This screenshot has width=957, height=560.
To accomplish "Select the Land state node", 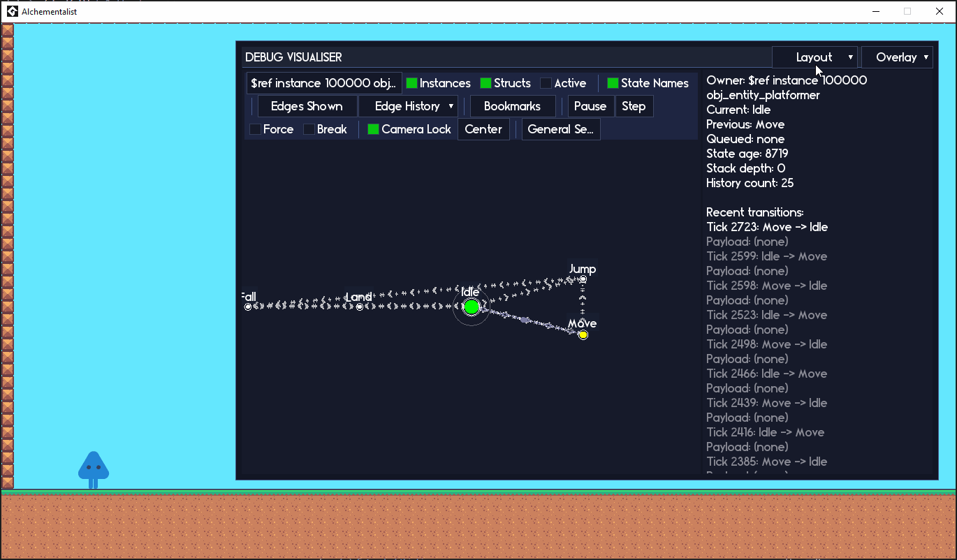I will click(x=360, y=307).
